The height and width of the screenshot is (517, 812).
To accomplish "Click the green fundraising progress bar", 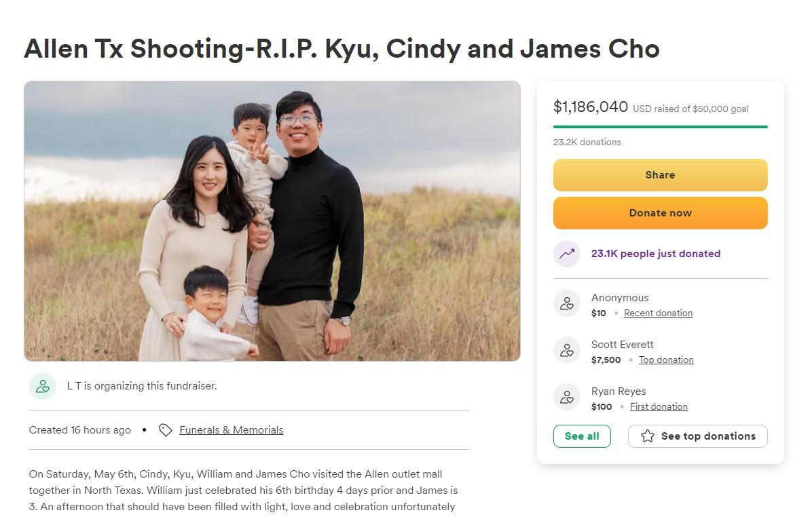I will click(x=660, y=127).
